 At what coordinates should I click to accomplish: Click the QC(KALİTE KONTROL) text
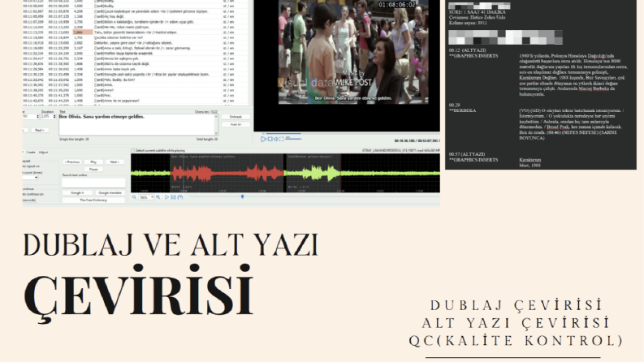click(x=516, y=341)
